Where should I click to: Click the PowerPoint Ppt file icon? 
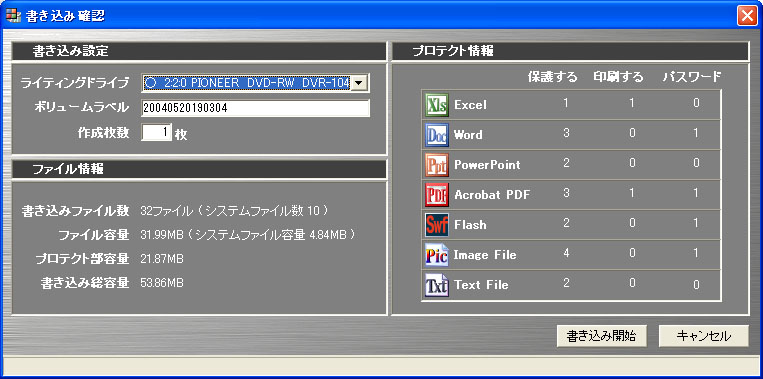(436, 165)
